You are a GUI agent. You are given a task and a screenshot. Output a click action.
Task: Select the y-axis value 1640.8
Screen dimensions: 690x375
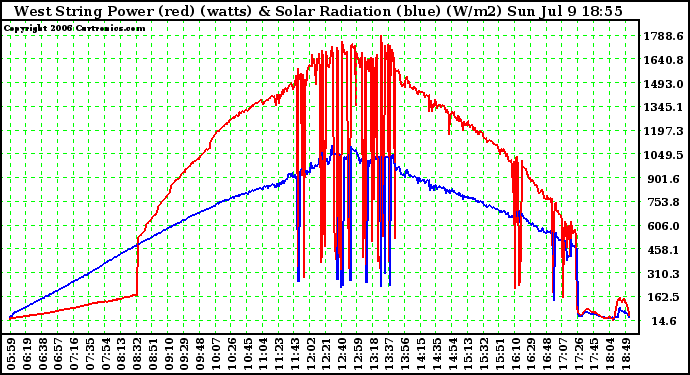664,60
